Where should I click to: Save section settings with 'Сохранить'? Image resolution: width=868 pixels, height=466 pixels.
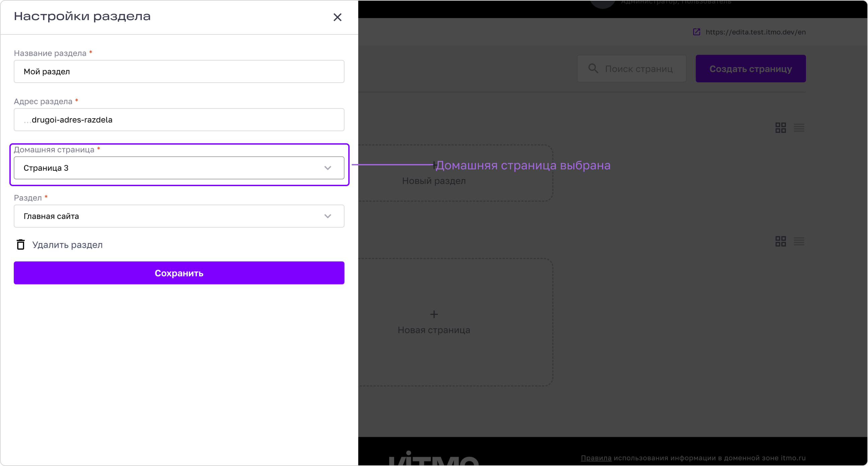click(179, 273)
